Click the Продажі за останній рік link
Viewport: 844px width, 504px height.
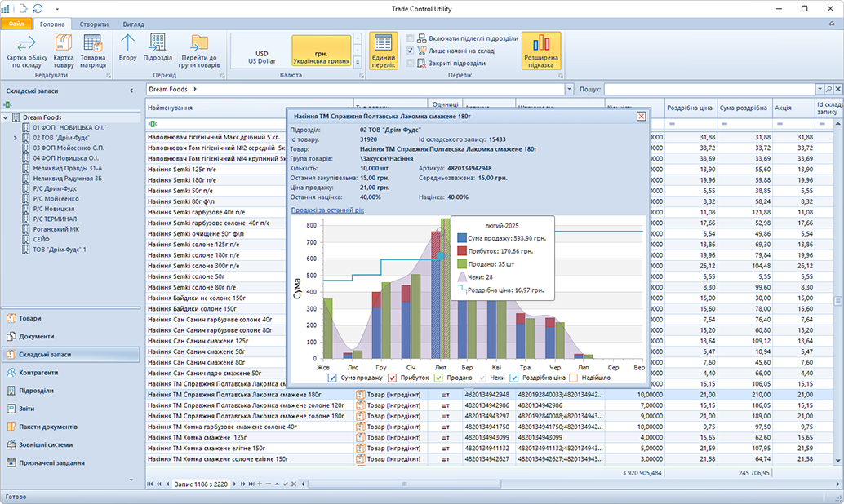pyautogui.click(x=327, y=210)
